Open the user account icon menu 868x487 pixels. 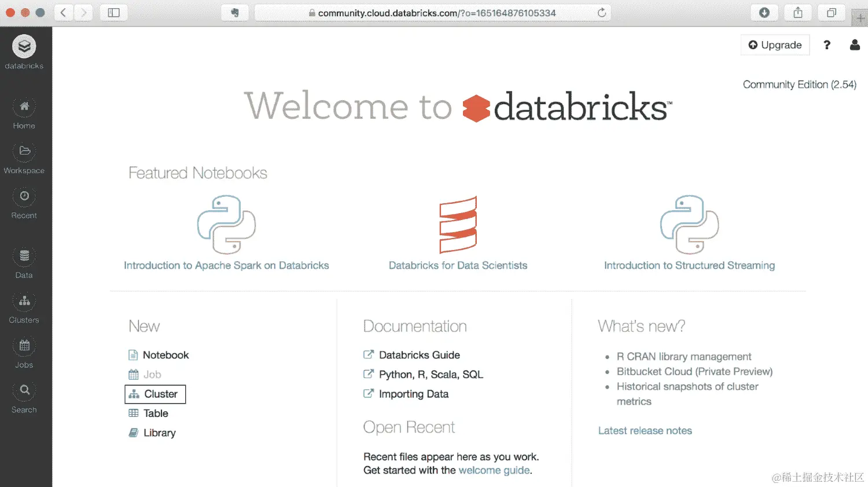click(x=855, y=45)
